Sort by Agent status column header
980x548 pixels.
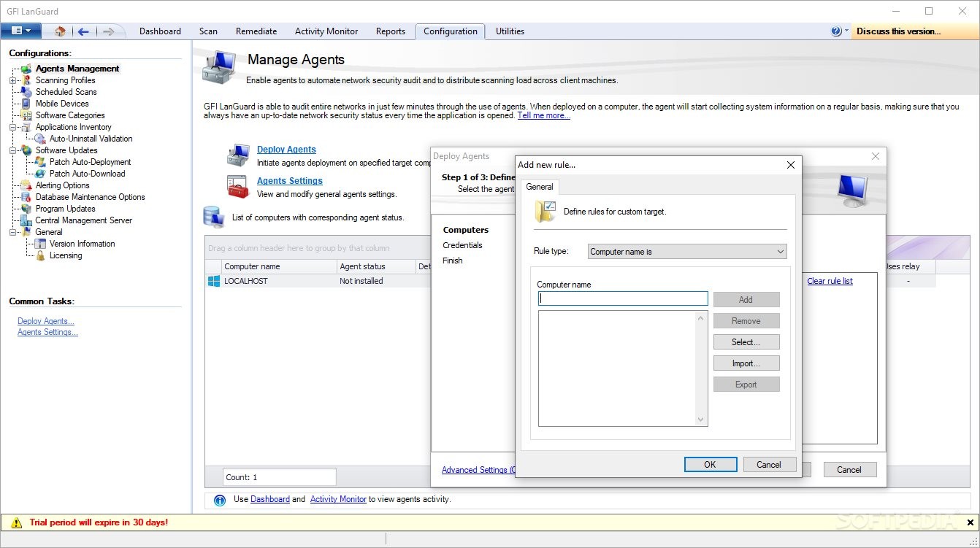pos(375,266)
